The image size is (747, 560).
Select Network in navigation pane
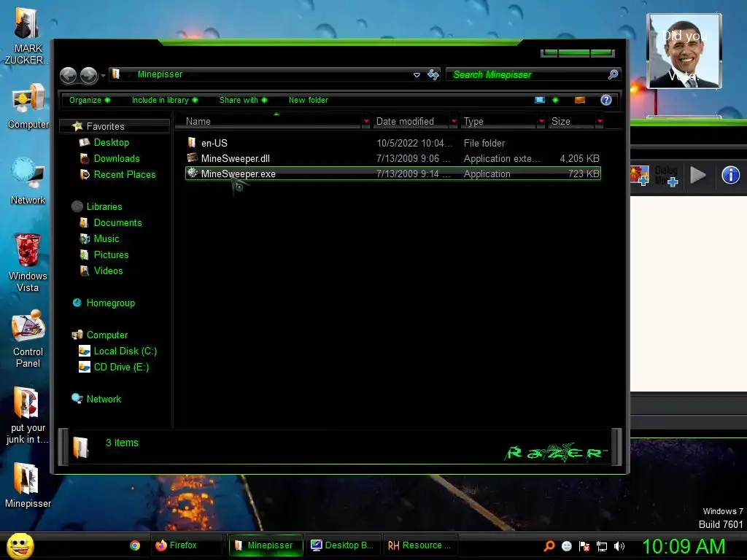pyautogui.click(x=104, y=400)
